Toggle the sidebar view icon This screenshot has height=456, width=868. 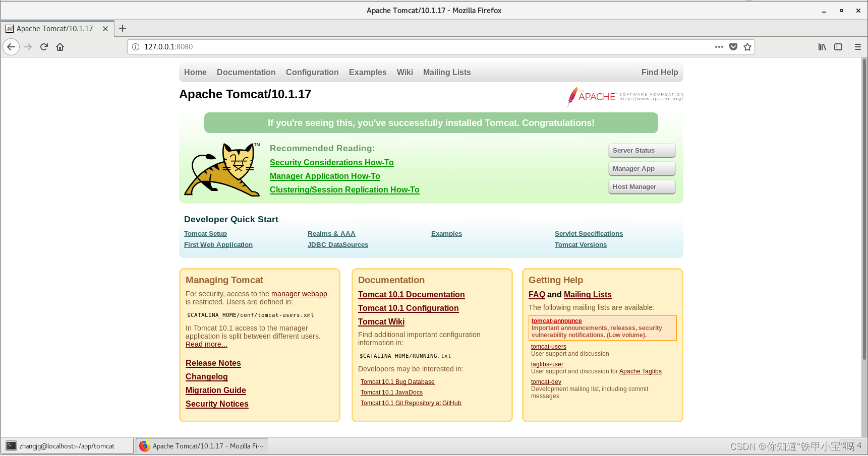tap(838, 47)
